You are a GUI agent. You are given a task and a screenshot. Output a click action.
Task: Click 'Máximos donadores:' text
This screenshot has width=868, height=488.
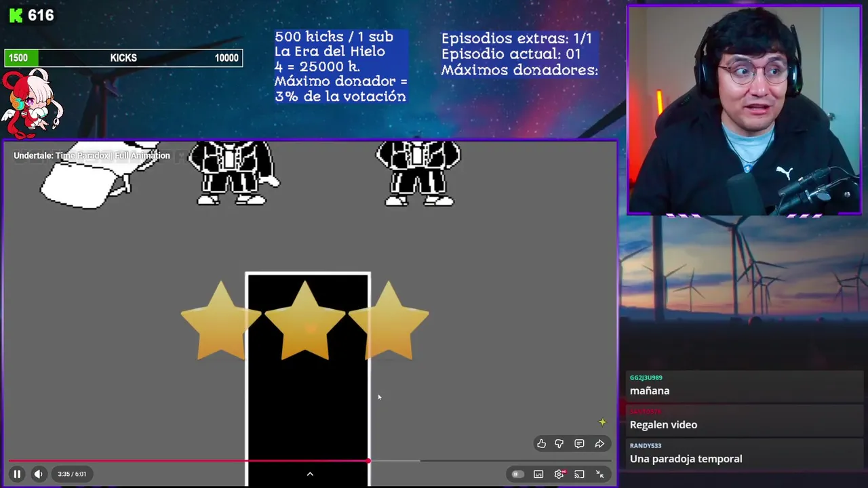tap(519, 70)
